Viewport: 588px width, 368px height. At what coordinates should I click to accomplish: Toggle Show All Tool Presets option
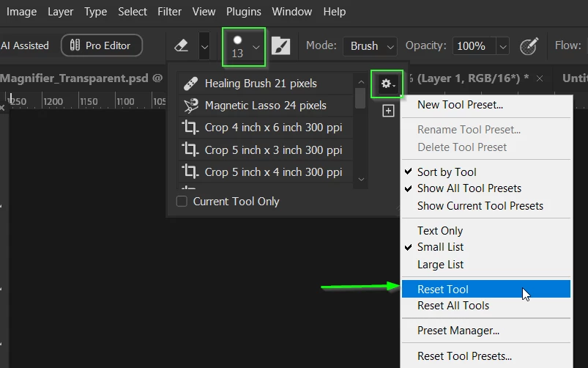coord(469,188)
